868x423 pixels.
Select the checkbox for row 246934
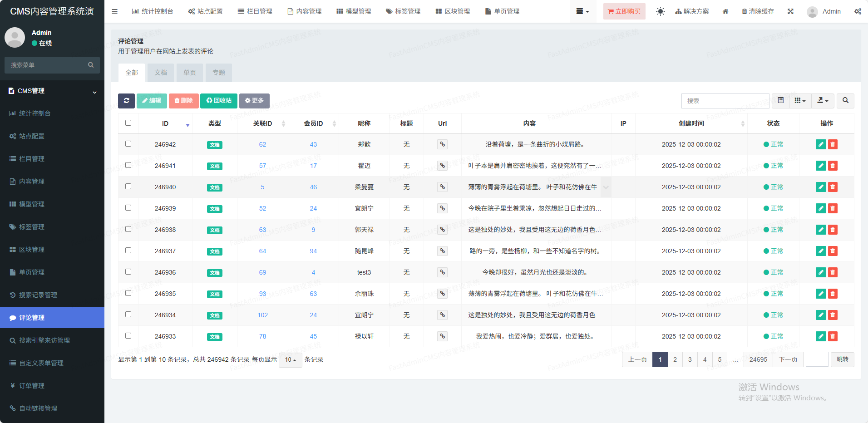point(128,315)
